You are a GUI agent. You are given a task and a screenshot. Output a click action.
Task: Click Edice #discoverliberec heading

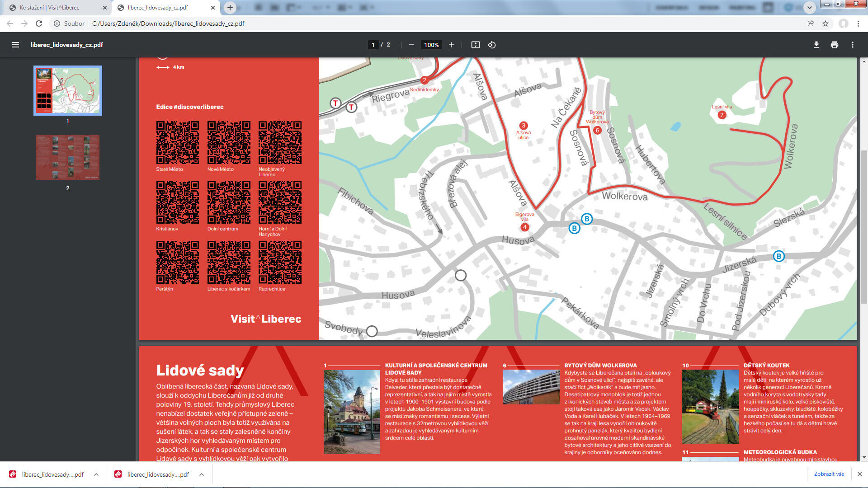click(x=190, y=107)
